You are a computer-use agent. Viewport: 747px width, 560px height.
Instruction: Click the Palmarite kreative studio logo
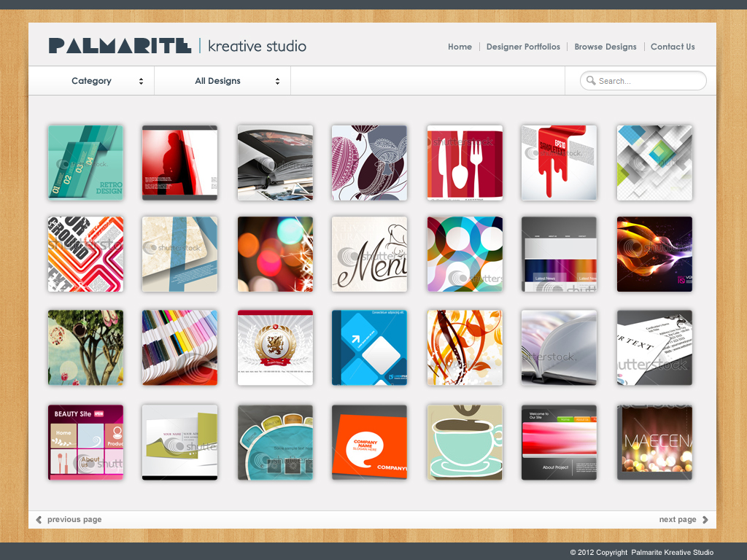pos(177,46)
